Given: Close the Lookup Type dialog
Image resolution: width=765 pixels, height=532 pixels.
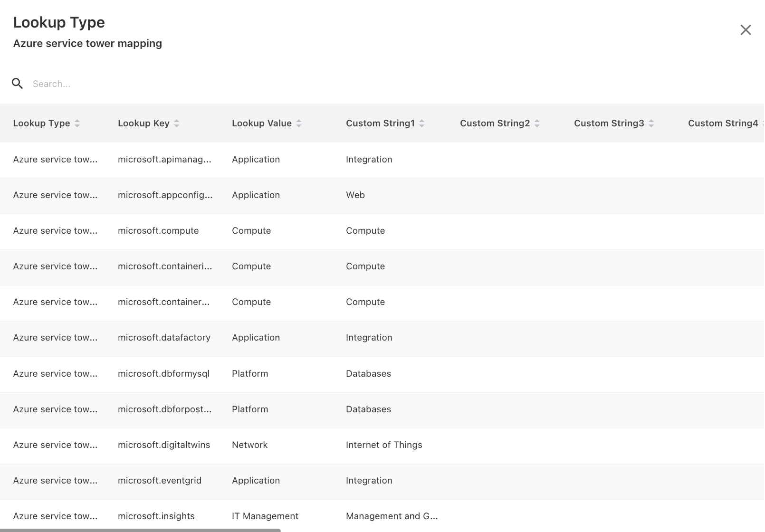Looking at the screenshot, I should point(746,30).
